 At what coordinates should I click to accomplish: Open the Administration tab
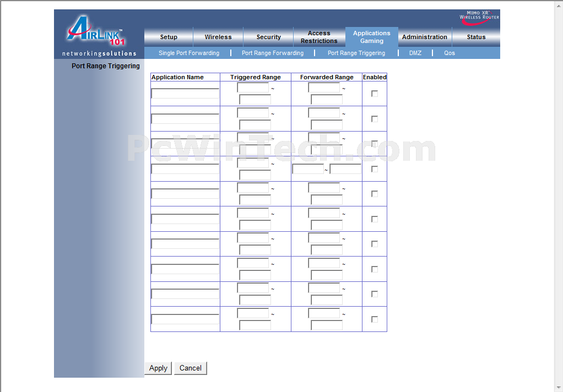tap(424, 37)
